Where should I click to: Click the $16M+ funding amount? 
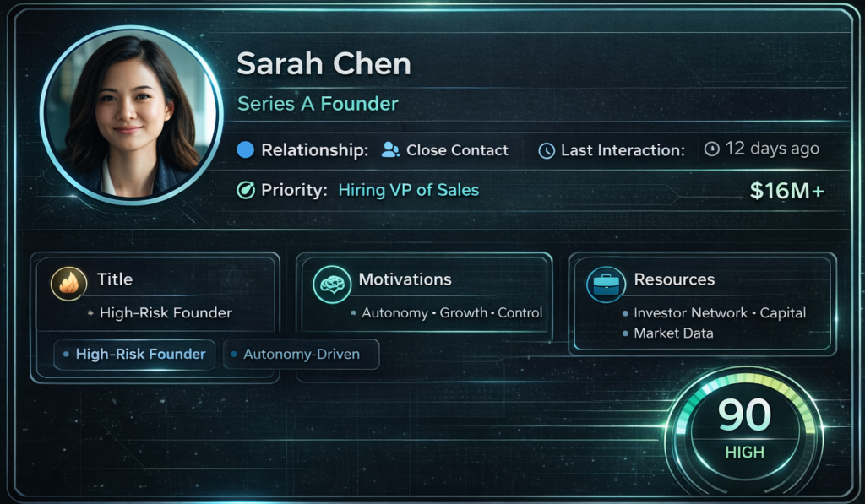coord(787,191)
